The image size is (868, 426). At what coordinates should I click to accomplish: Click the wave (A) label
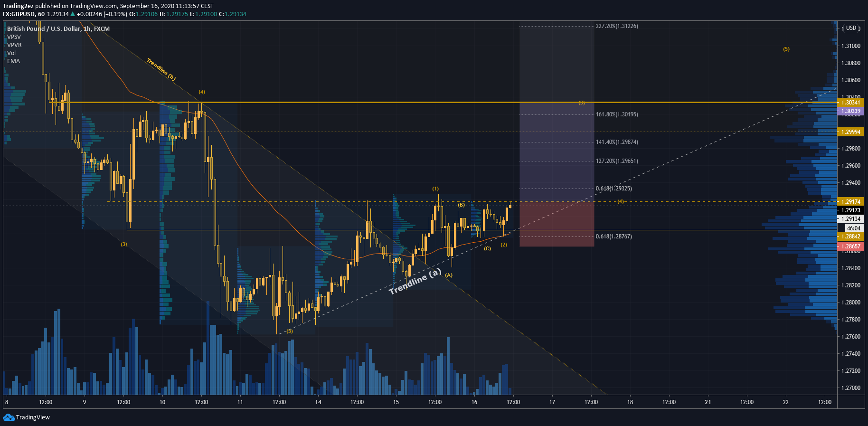449,275
